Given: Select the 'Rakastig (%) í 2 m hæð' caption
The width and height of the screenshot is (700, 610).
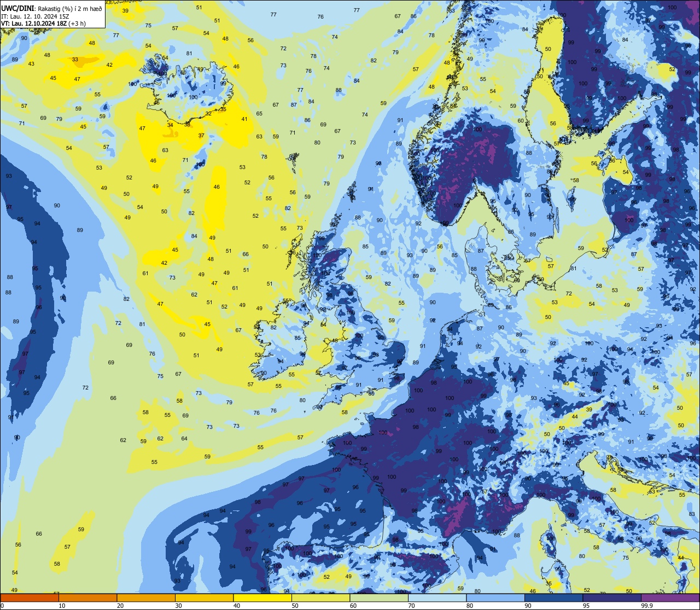Looking at the screenshot, I should (x=69, y=9).
